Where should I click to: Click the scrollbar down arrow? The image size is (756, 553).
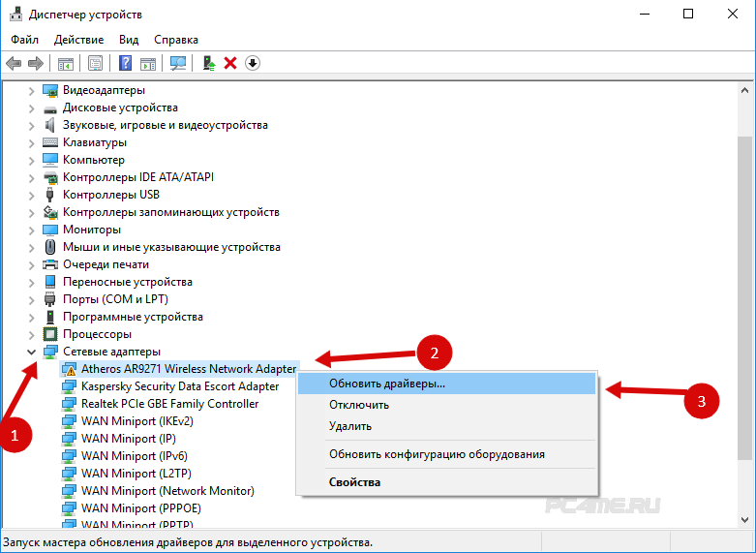[744, 520]
